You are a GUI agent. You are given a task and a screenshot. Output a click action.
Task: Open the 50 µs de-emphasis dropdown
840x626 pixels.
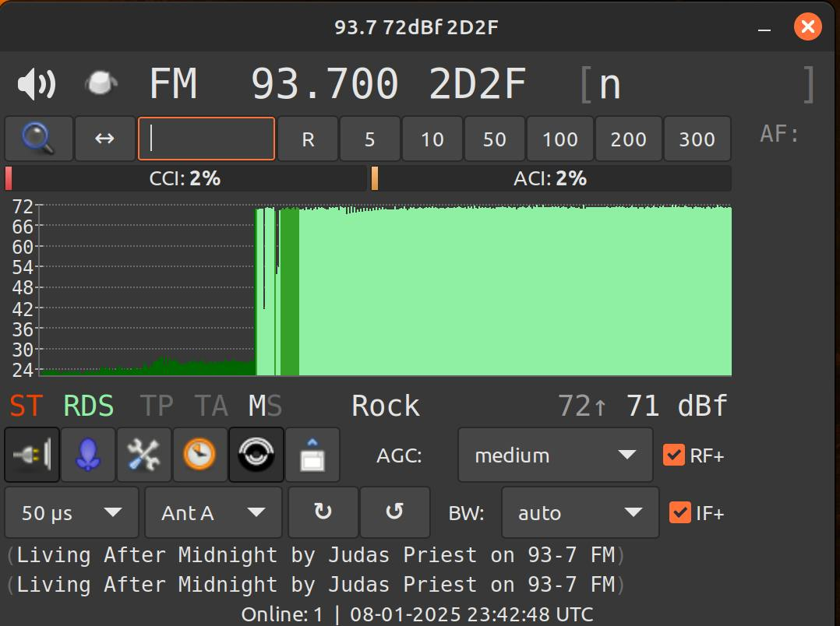click(x=72, y=512)
